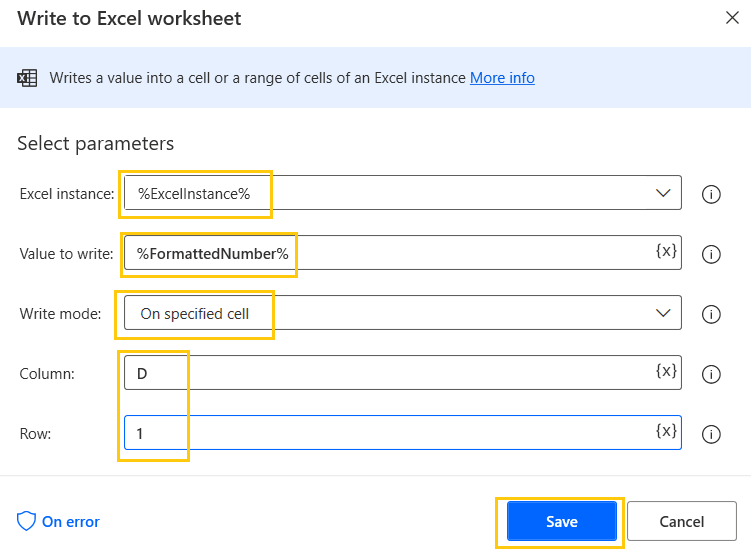Screen dimensions: 751x550
Task: Save the action settings
Action: point(562,521)
